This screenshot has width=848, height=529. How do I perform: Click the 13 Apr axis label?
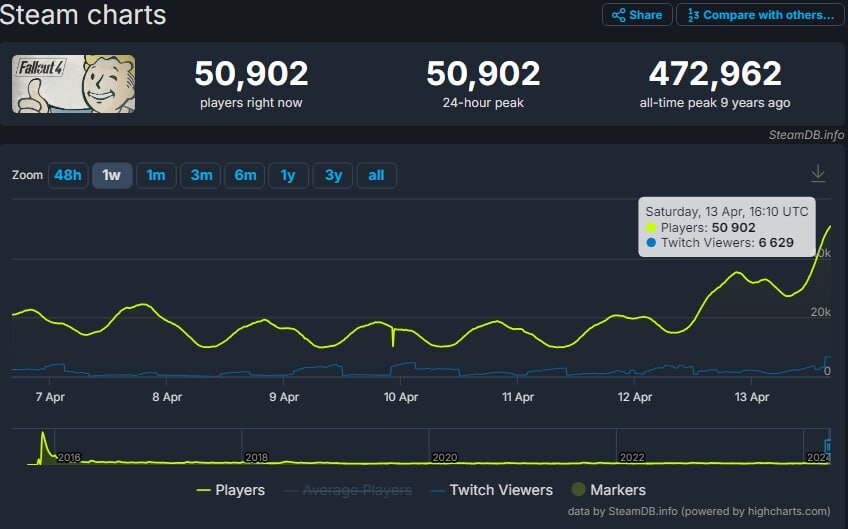[752, 397]
